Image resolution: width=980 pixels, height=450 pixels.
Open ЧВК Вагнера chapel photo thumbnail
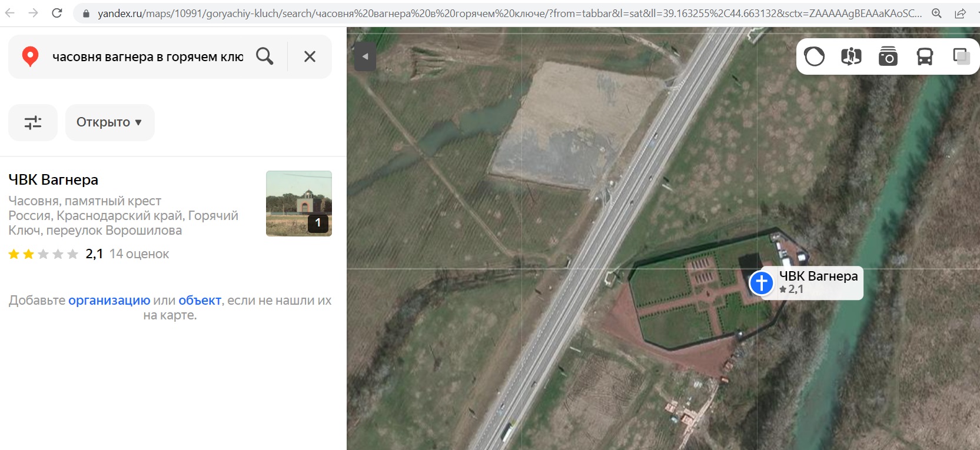point(298,203)
